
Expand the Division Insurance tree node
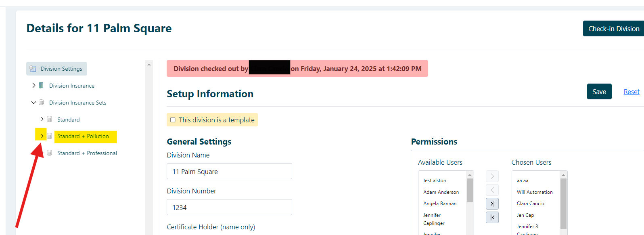pyautogui.click(x=34, y=86)
